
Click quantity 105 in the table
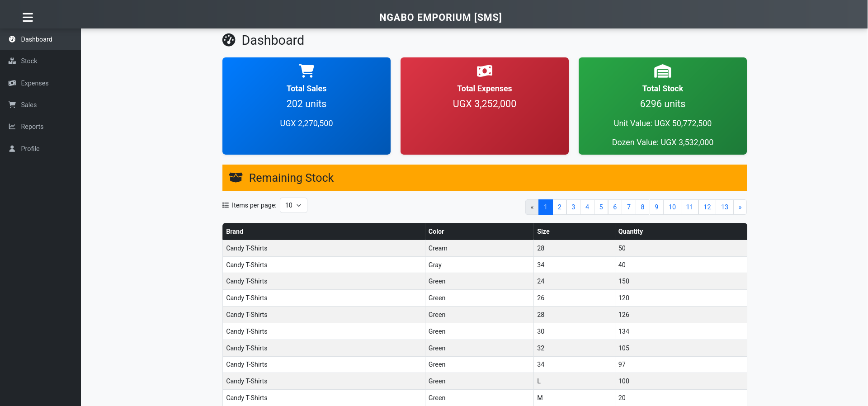click(x=681, y=348)
